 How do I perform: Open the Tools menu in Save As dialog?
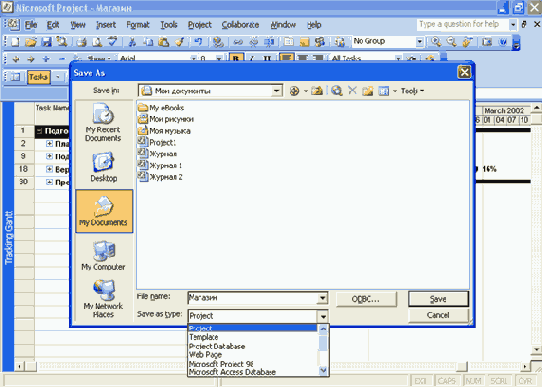[412, 91]
